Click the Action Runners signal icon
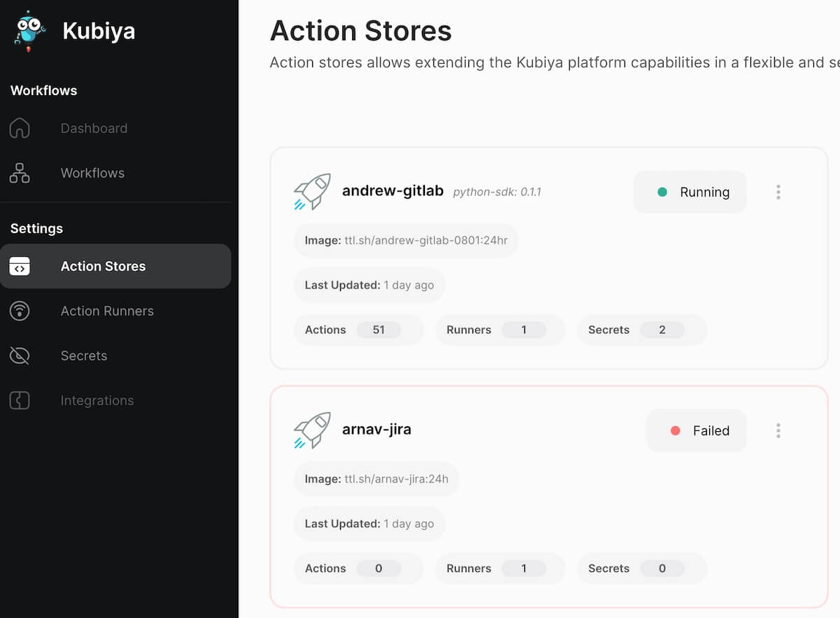The width and height of the screenshot is (840, 618). tap(20, 311)
